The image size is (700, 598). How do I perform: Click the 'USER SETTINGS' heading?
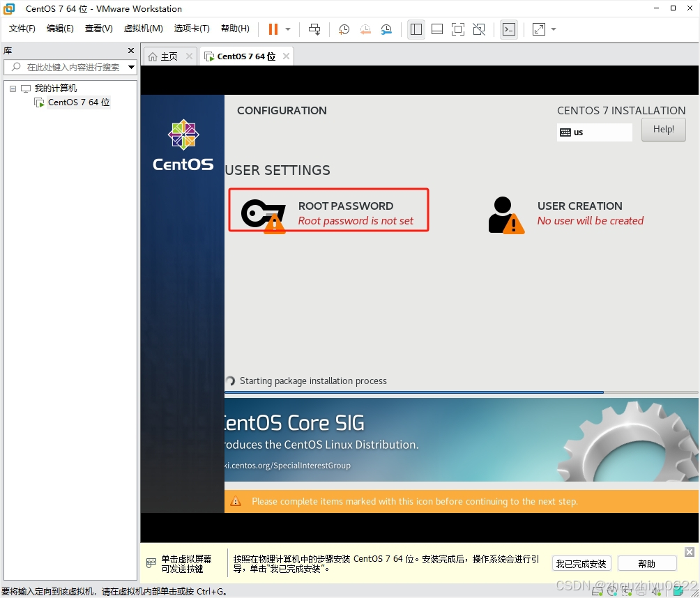pos(277,170)
